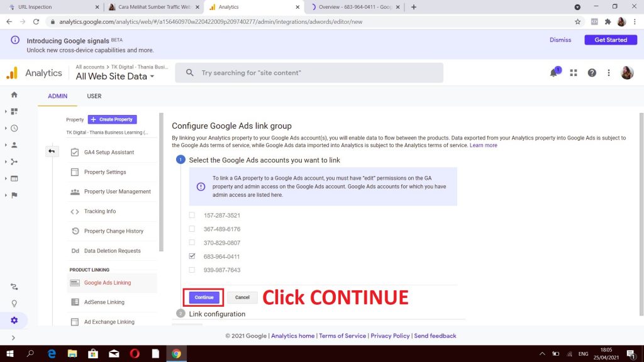Open the Analytics three-dot options menu
Viewport: 644px width, 362px height.
point(609,73)
